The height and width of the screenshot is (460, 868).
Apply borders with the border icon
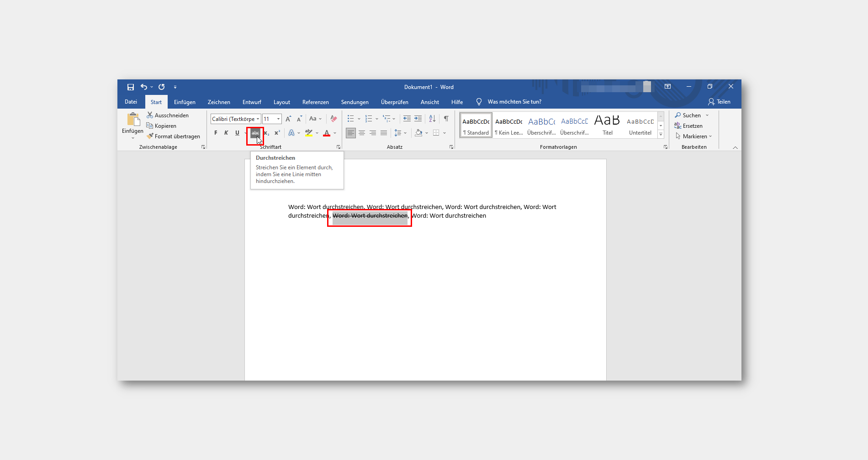(x=436, y=133)
